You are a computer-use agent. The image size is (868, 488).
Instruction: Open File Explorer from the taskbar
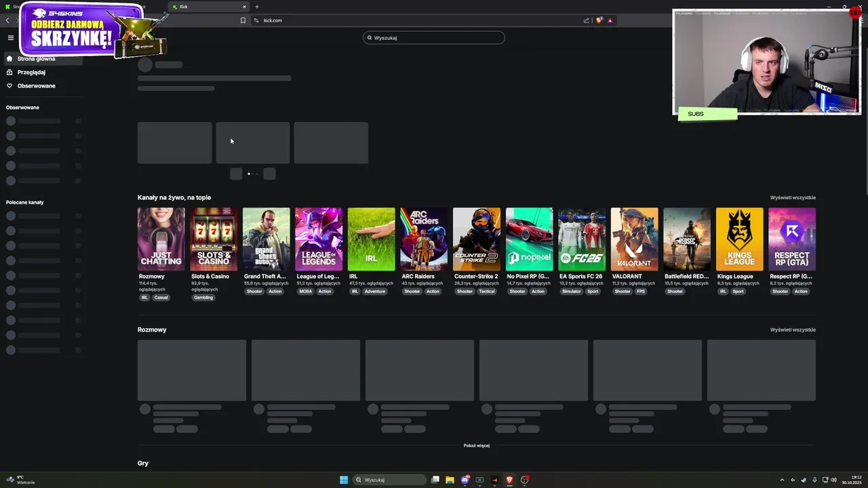[x=450, y=480]
